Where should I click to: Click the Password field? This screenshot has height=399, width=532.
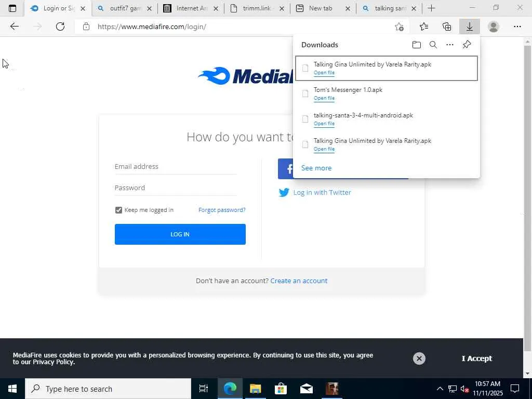[176, 188]
